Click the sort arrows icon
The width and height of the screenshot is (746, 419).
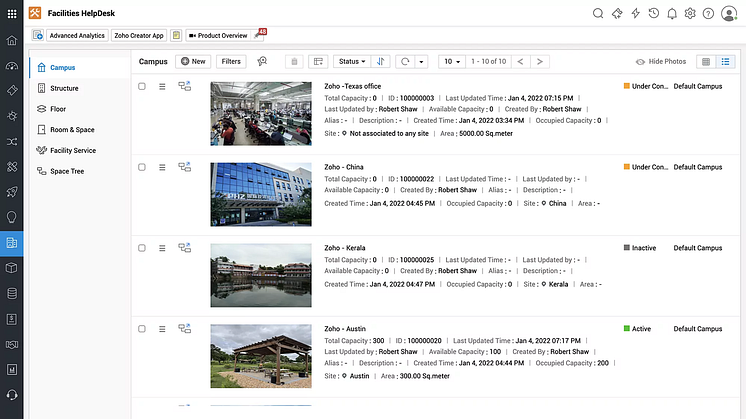point(381,61)
